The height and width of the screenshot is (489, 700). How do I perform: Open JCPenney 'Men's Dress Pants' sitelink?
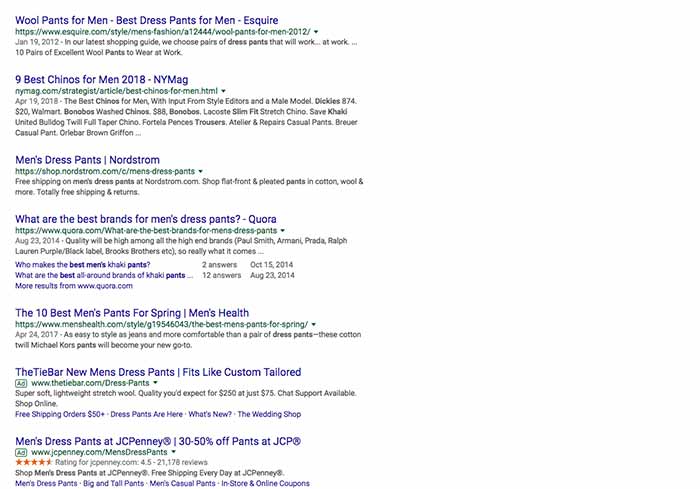(46, 483)
